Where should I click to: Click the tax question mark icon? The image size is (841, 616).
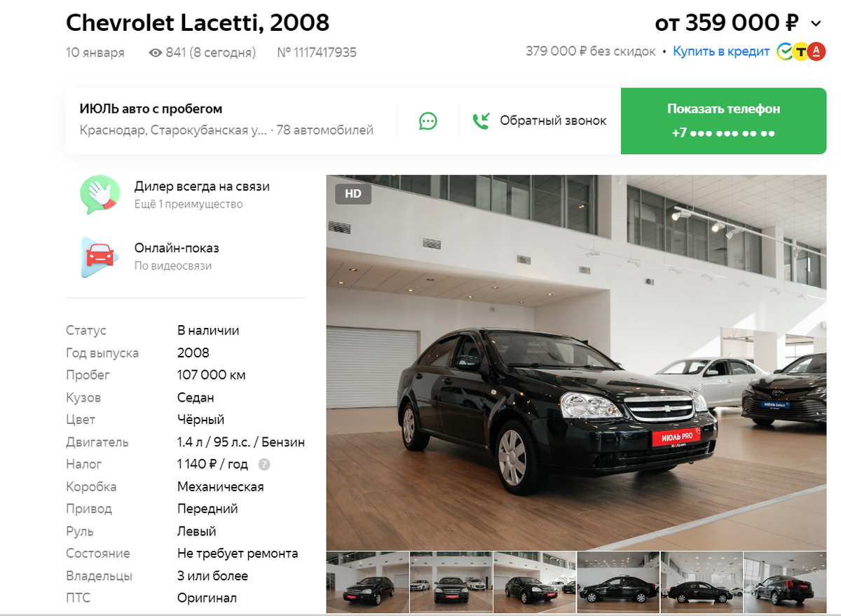coord(264,465)
